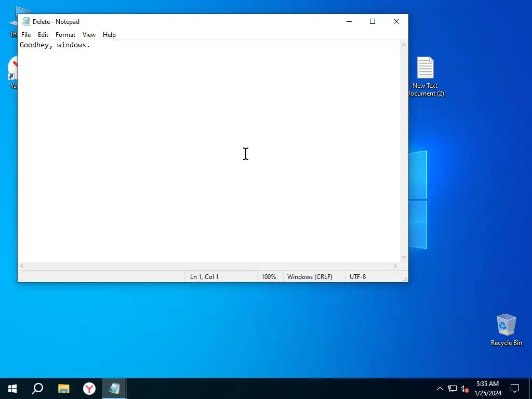Open the Format menu
This screenshot has width=532, height=399.
(65, 35)
